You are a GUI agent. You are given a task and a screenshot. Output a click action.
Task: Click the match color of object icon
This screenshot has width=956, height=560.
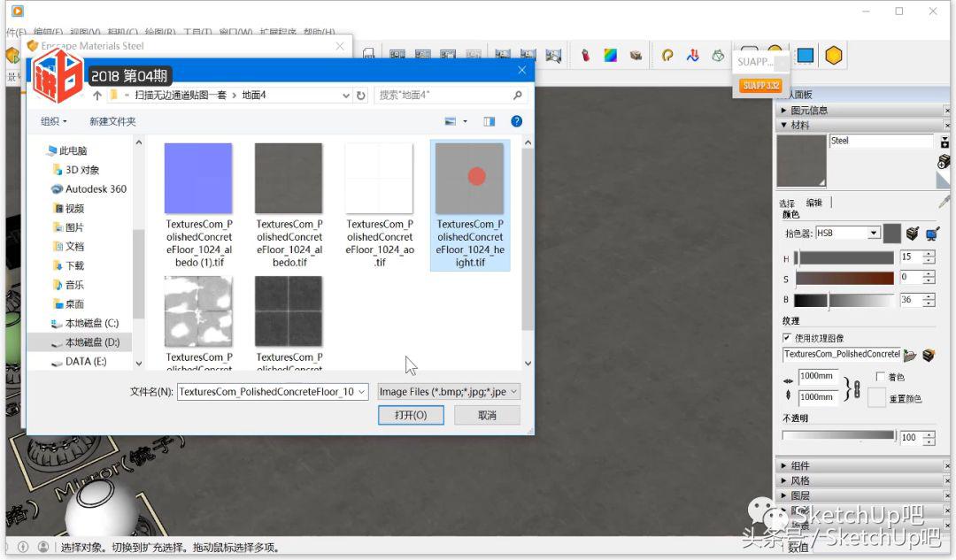[x=913, y=234]
